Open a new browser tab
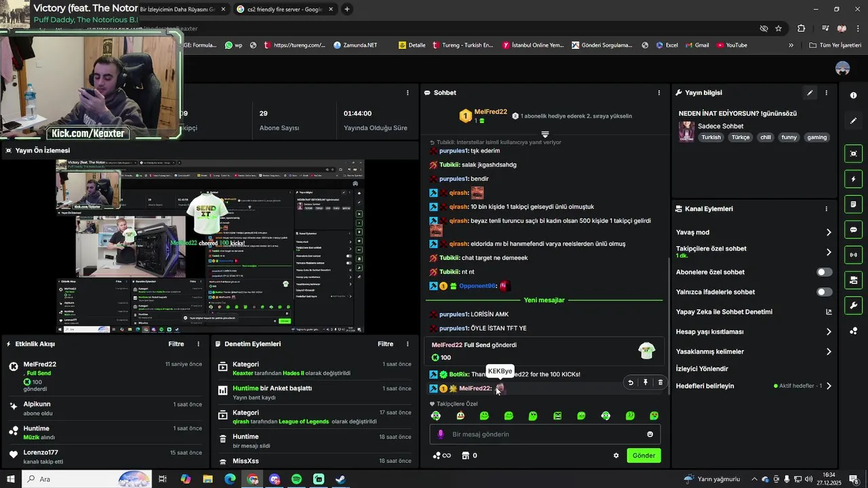 347,9
